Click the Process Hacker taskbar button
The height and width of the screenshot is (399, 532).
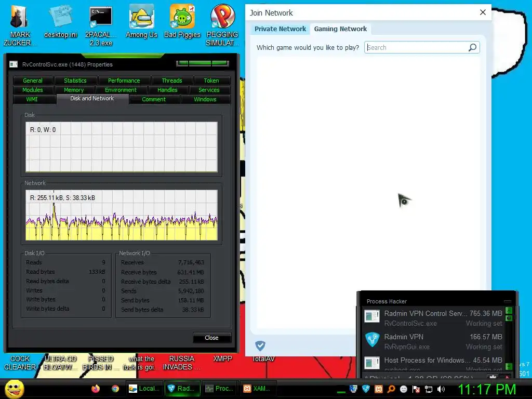click(x=220, y=389)
